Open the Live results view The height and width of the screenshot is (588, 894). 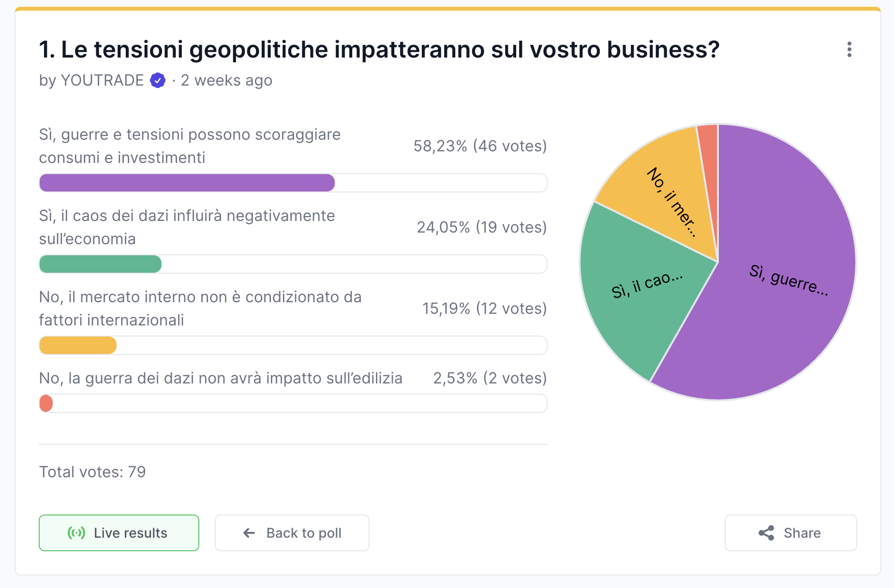(119, 533)
